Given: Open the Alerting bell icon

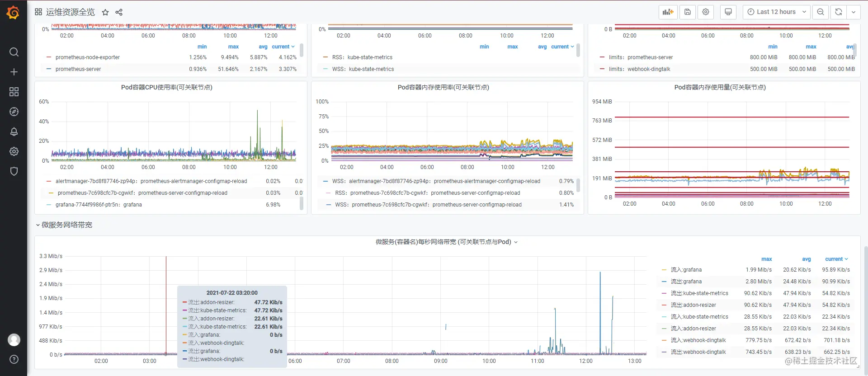Looking at the screenshot, I should 14,132.
